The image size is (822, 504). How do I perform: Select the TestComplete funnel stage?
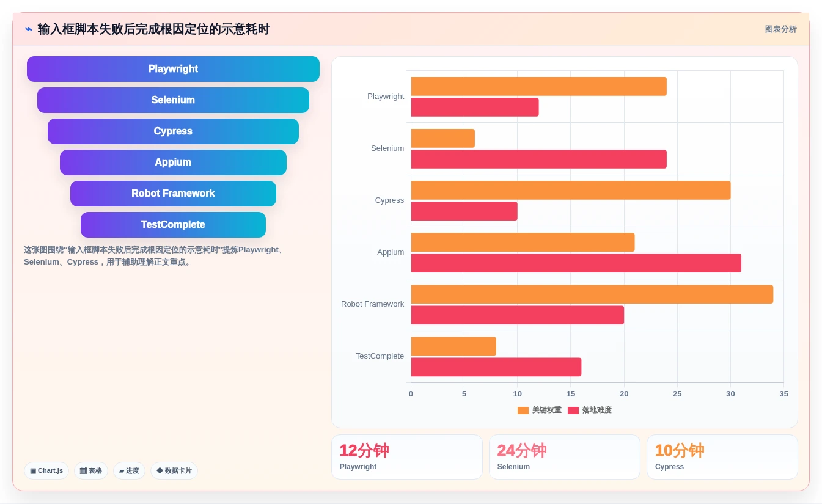(173, 225)
